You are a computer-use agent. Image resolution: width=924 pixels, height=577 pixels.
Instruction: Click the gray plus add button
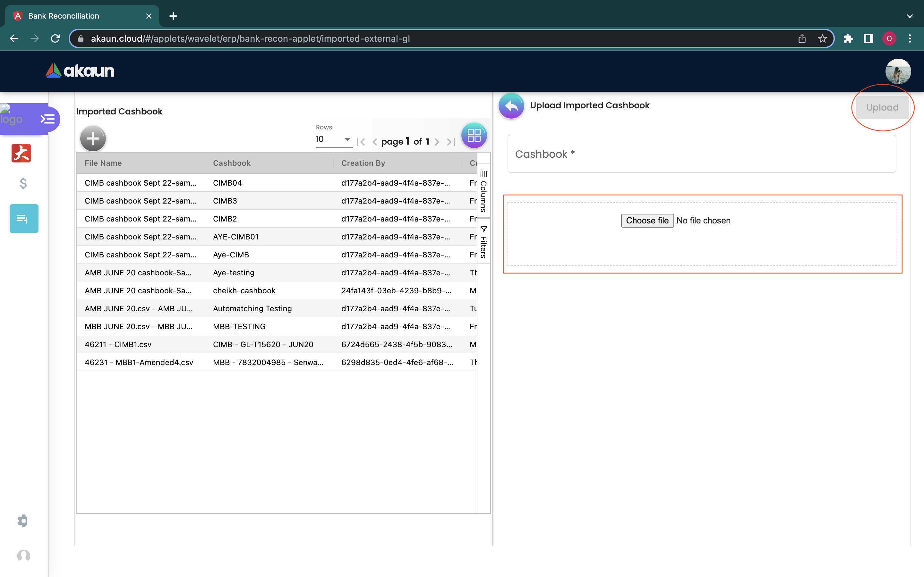click(x=93, y=138)
